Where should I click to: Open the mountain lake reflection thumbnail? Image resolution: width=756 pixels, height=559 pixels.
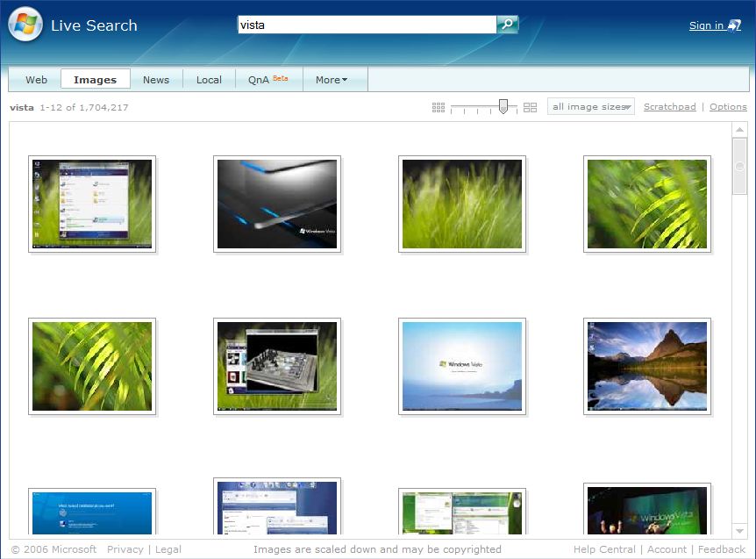647,367
